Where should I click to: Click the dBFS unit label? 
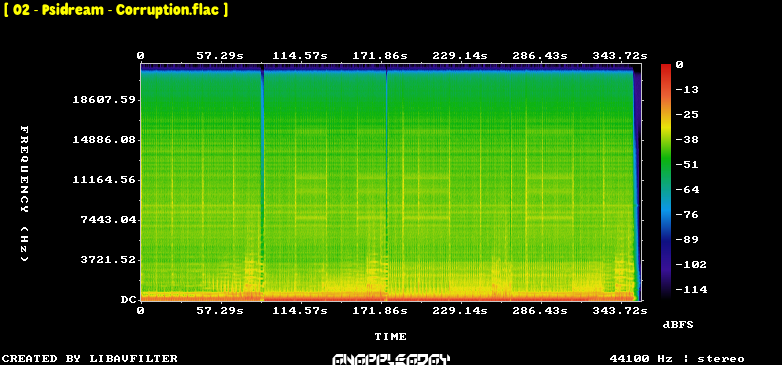tap(678, 325)
